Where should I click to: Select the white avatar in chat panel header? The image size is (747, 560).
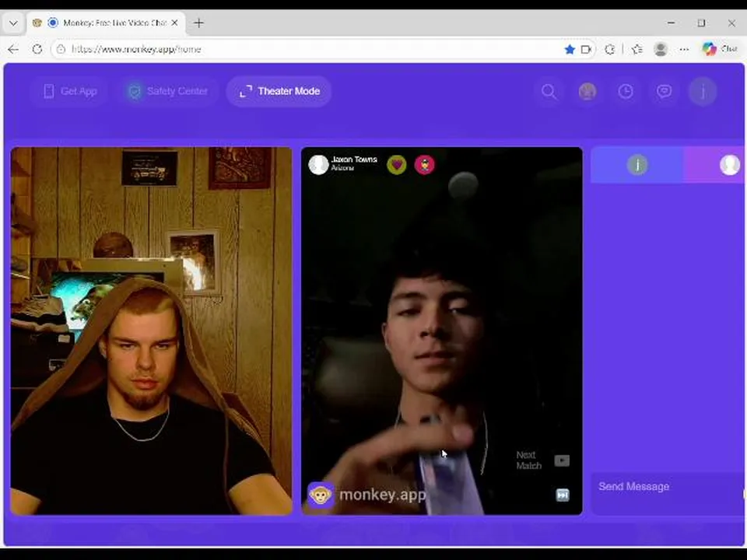pos(729,165)
